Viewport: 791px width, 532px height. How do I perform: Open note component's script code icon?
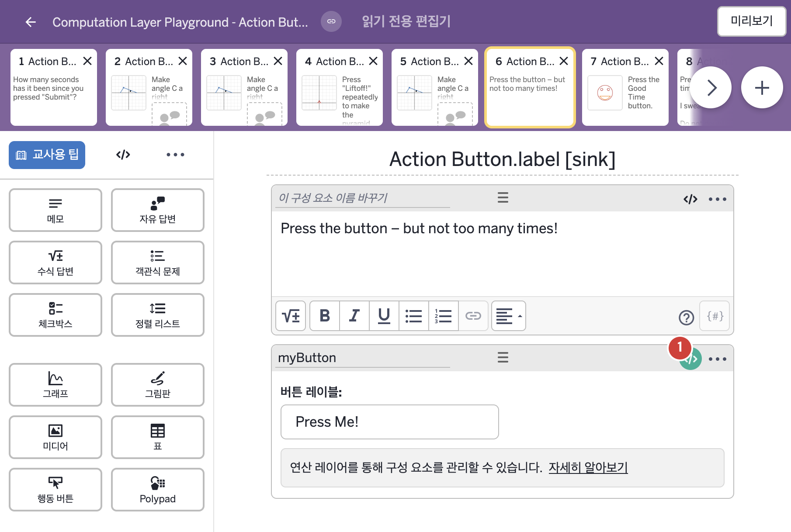(690, 199)
